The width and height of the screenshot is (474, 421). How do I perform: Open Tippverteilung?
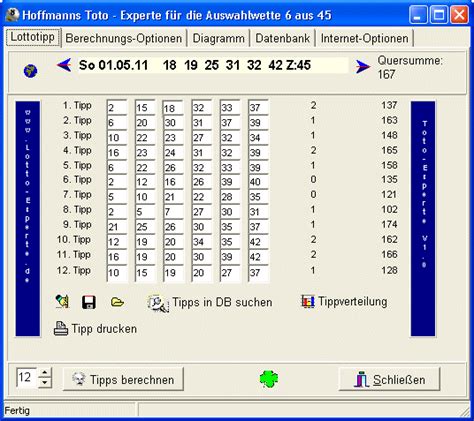click(x=344, y=301)
